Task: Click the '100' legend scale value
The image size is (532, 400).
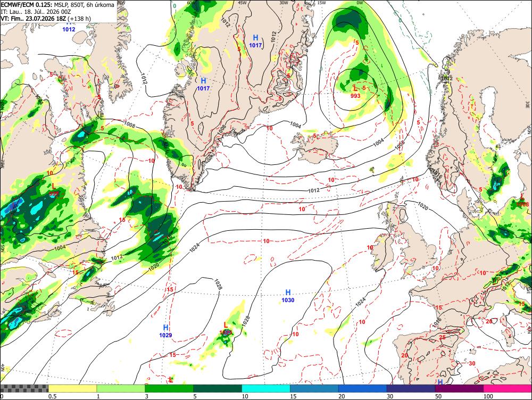Action: click(x=488, y=396)
